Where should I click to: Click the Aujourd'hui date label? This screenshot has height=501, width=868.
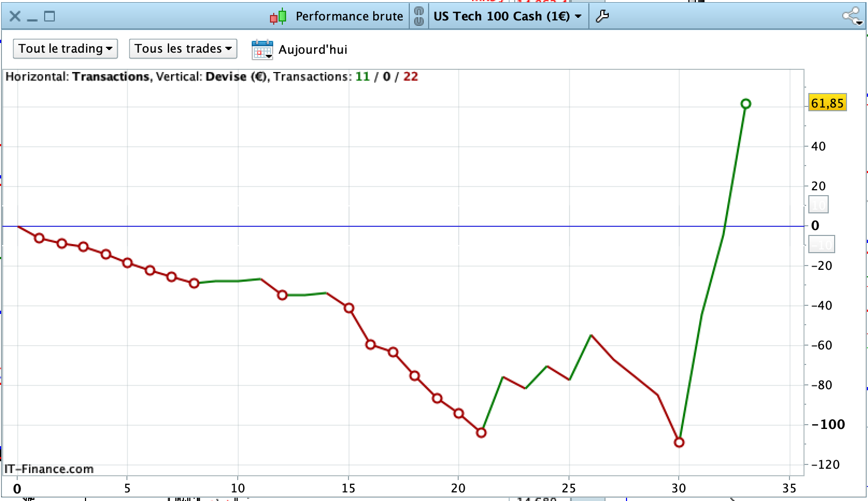click(x=313, y=49)
